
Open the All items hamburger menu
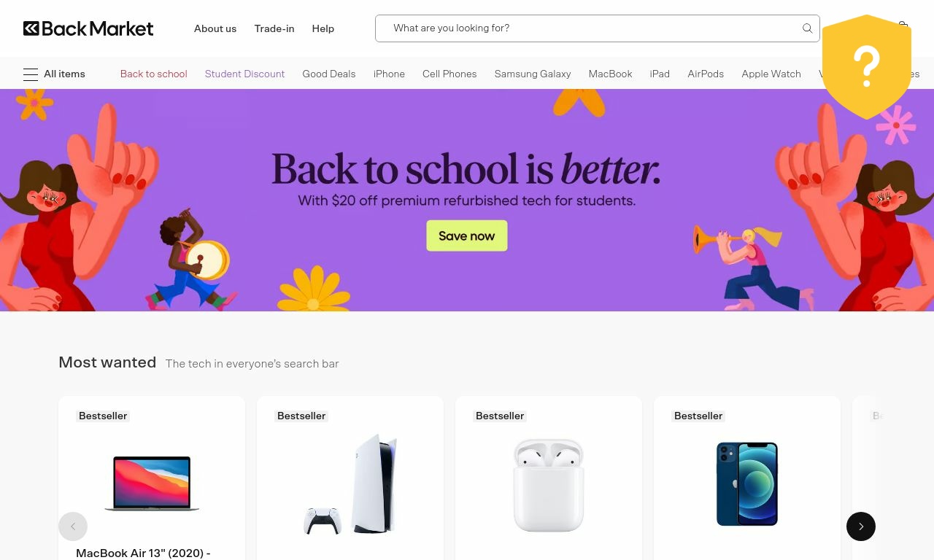(54, 74)
